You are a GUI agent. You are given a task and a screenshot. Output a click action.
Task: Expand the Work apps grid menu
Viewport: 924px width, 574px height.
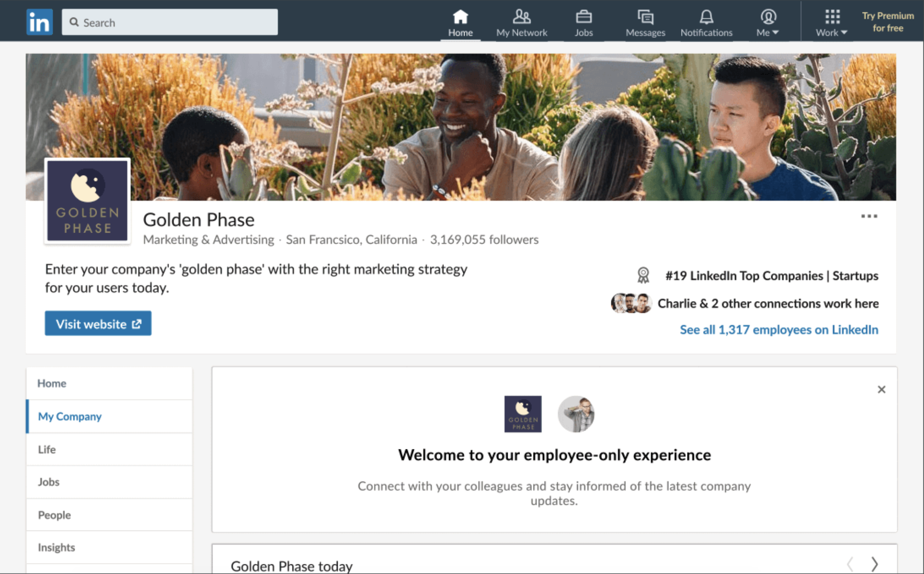tap(831, 23)
